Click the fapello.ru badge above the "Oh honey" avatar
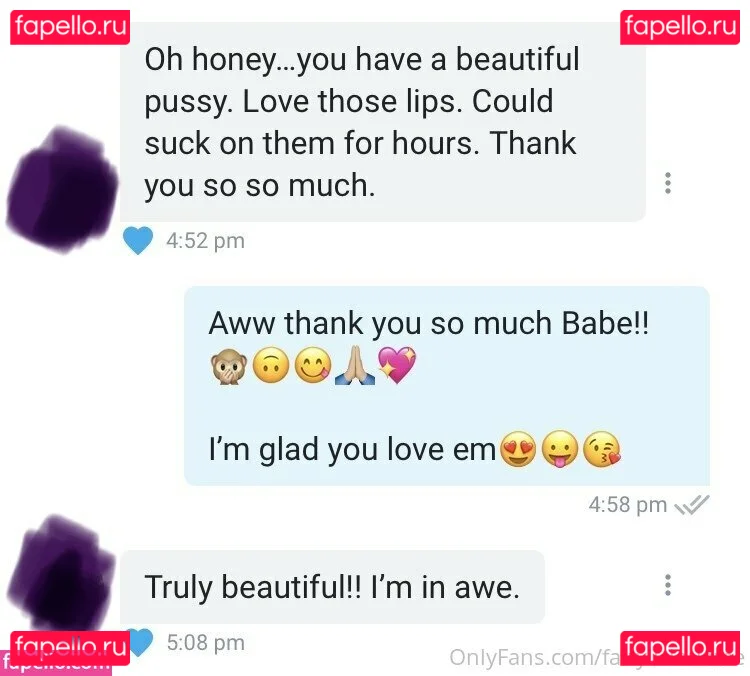 [x=70, y=27]
